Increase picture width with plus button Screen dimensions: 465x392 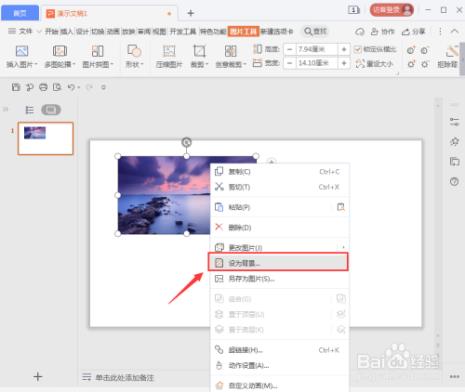click(344, 63)
